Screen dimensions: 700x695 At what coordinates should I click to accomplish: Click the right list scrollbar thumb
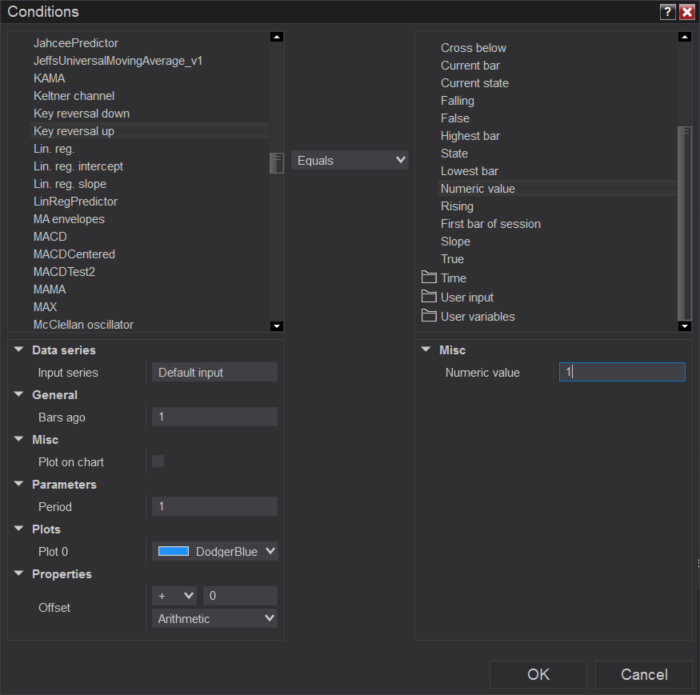click(684, 223)
